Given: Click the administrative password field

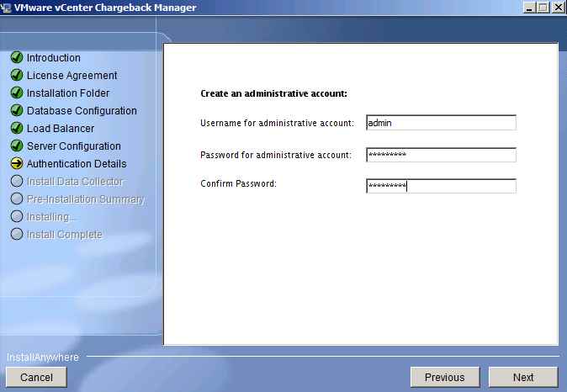Looking at the screenshot, I should pos(441,155).
